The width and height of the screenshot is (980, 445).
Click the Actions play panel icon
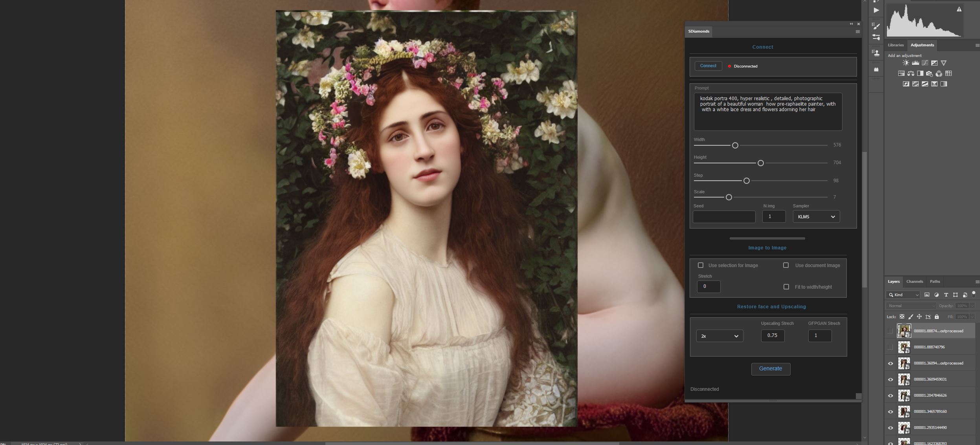point(876,11)
